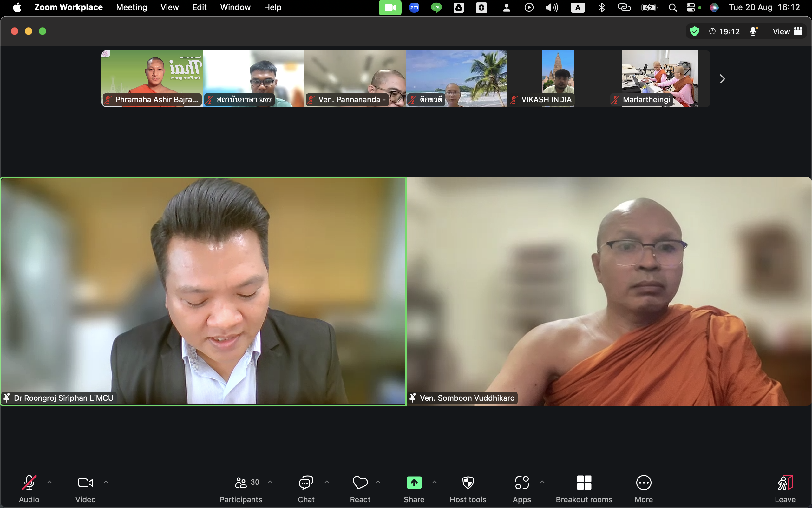
Task: Open the Edit menu
Action: [x=199, y=7]
